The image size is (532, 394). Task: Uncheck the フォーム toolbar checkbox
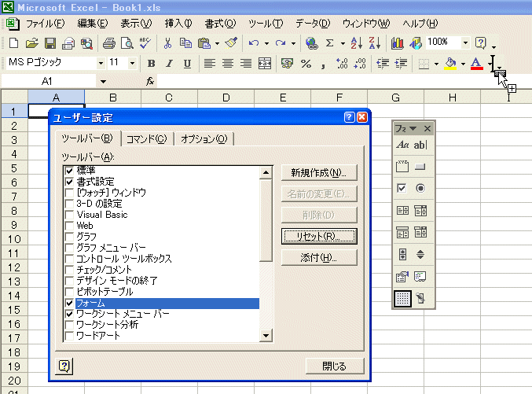point(69,303)
